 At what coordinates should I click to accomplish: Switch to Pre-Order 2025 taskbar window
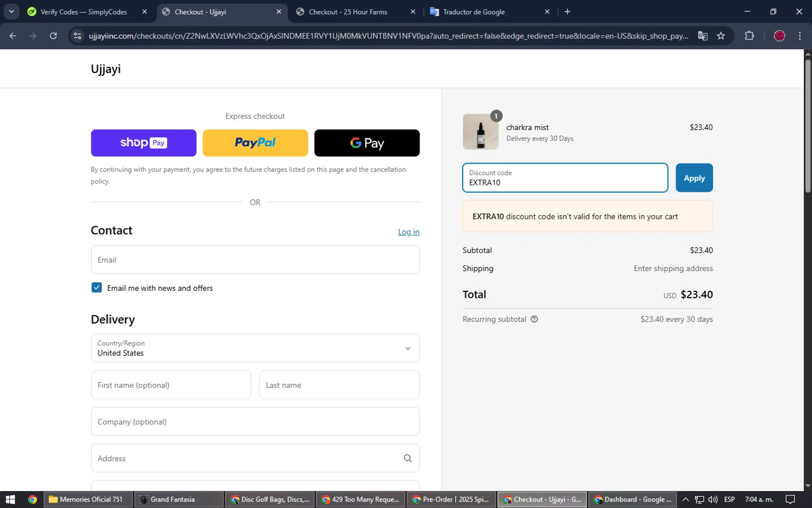[x=451, y=499]
